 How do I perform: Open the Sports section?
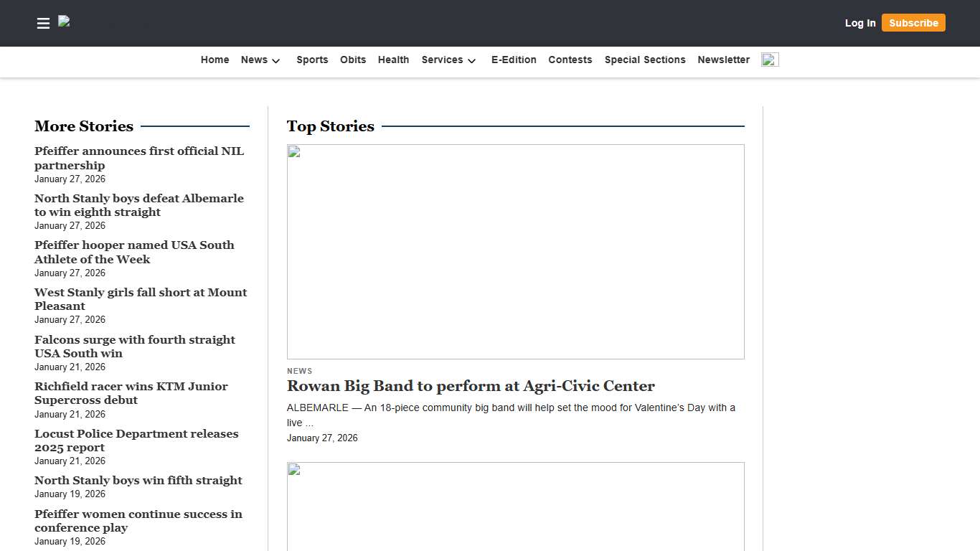click(312, 60)
